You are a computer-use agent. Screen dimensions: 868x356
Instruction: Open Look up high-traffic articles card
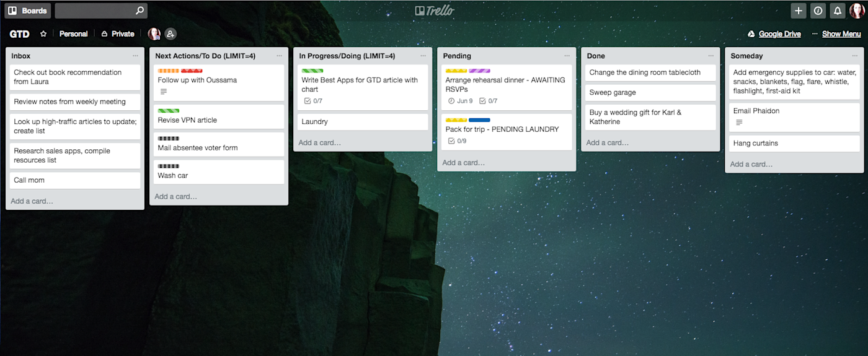tap(75, 126)
